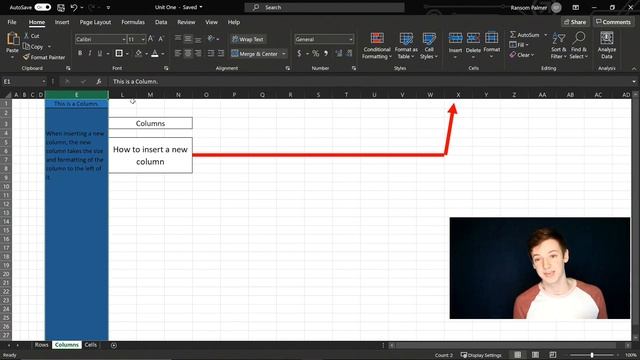Decrease font size with smaller A
Image resolution: width=640 pixels, height=360 pixels.
click(161, 39)
